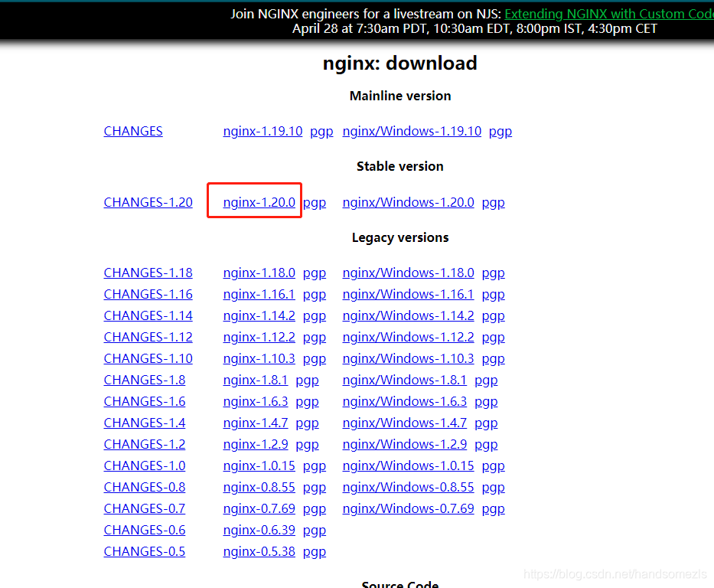Download nginx-1.20.0 stable source

[x=259, y=202]
